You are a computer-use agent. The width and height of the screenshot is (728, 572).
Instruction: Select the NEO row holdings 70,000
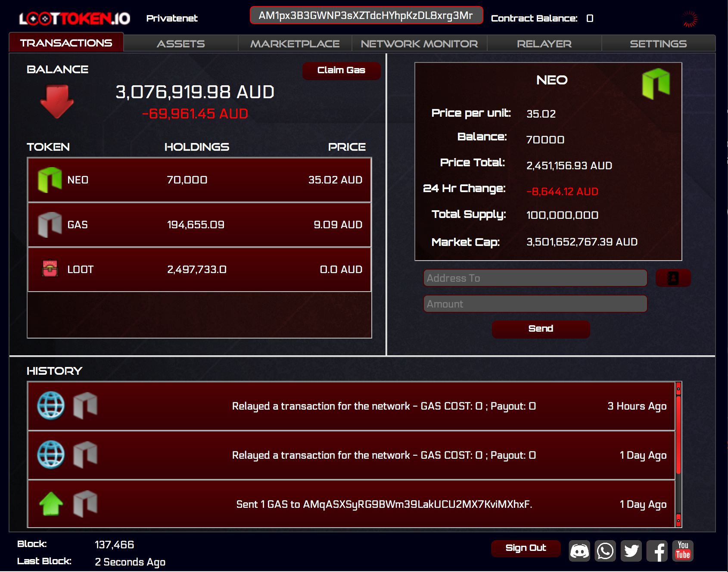point(187,180)
